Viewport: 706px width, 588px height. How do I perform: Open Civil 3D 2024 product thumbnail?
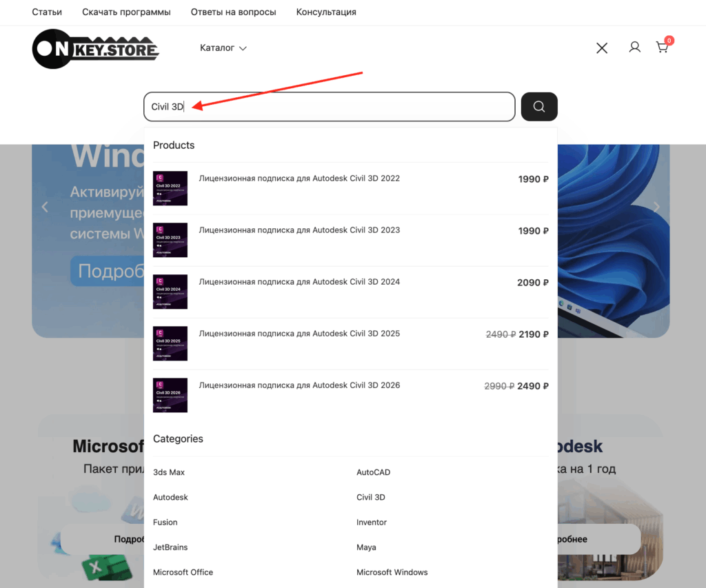point(170,292)
